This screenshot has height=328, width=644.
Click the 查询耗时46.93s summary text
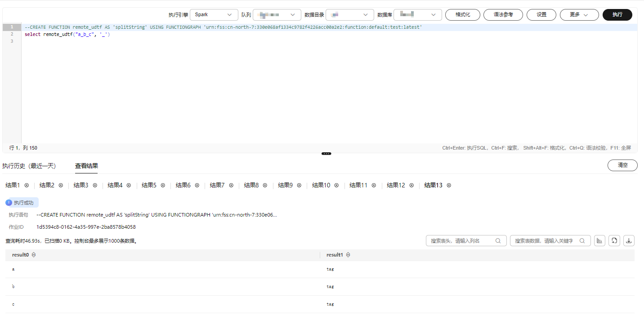(71, 241)
